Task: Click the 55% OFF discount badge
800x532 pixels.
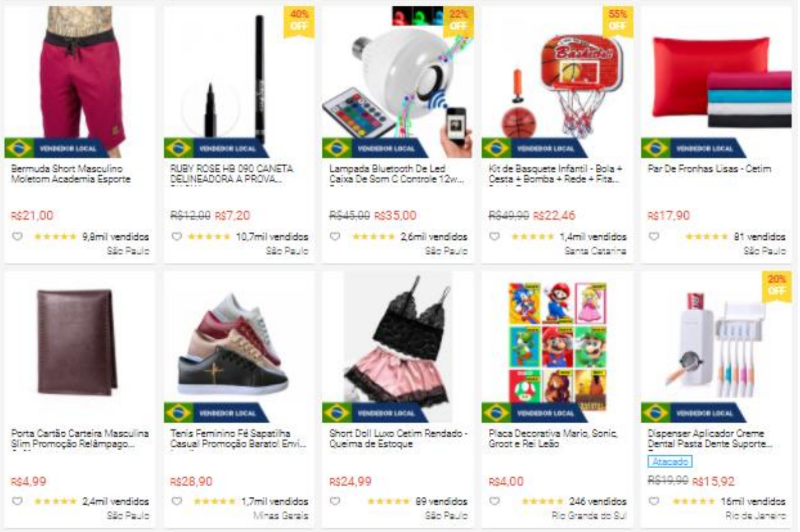Action: coord(618,21)
